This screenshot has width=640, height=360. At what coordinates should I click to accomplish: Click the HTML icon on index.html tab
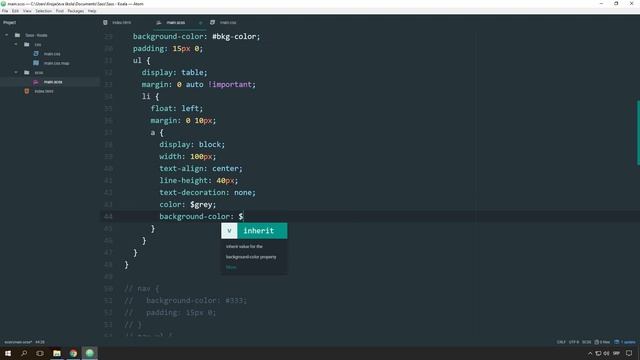coord(105,23)
